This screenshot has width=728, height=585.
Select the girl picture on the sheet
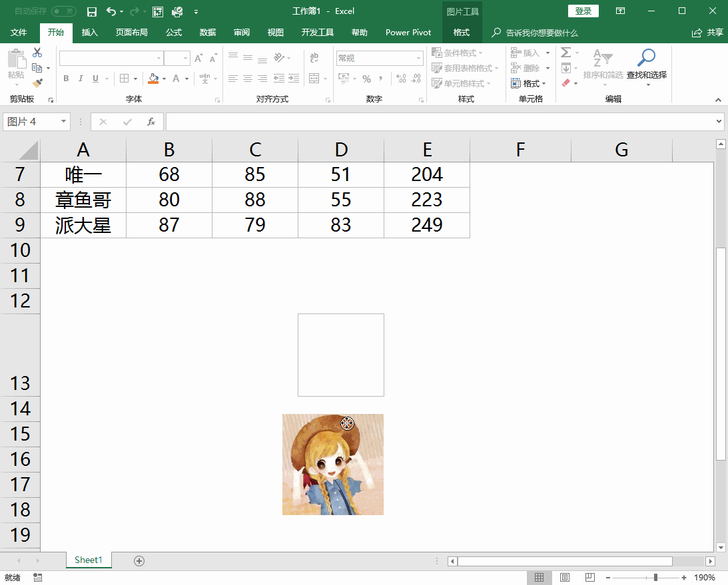coord(333,465)
